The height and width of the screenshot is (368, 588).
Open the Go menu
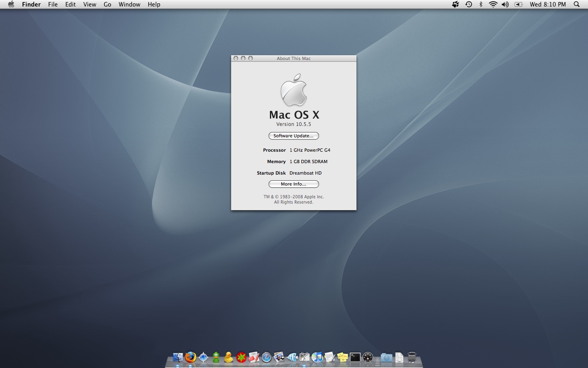tap(107, 4)
